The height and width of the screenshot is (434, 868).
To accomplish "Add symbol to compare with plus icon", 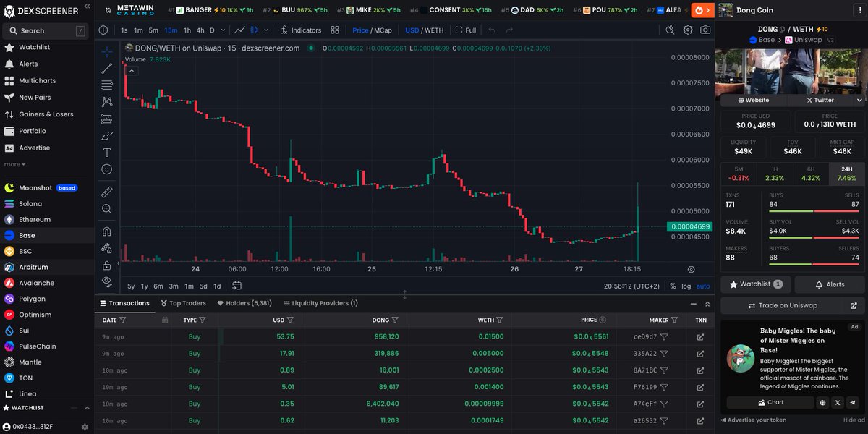I will [x=103, y=30].
